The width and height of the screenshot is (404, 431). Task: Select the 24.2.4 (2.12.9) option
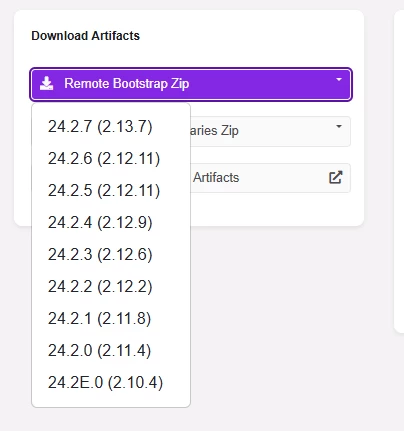100,223
